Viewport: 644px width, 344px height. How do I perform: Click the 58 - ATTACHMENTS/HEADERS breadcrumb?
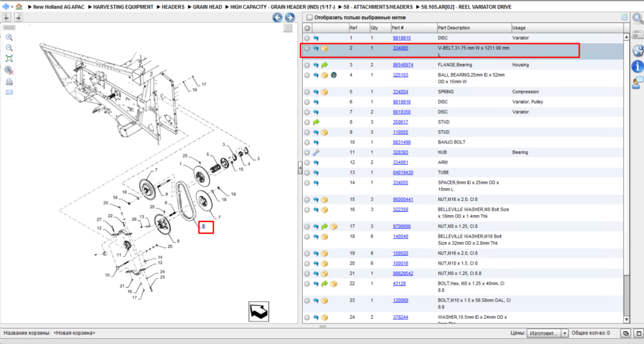coord(378,7)
